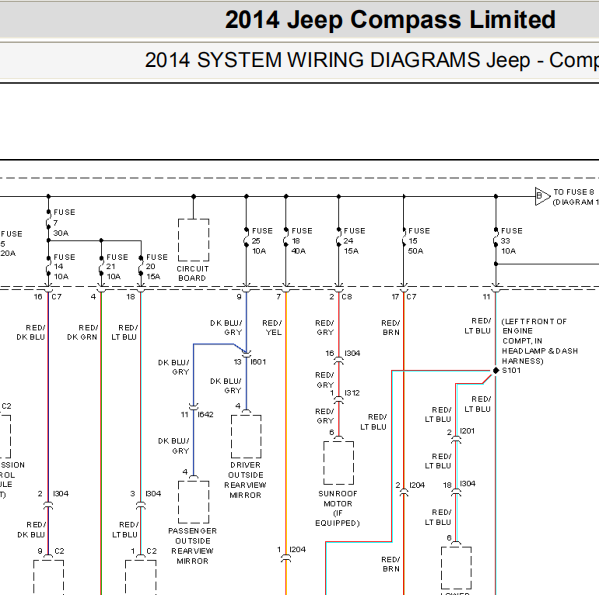Click the I312 connector label
This screenshot has height=595, width=599.
point(352,393)
